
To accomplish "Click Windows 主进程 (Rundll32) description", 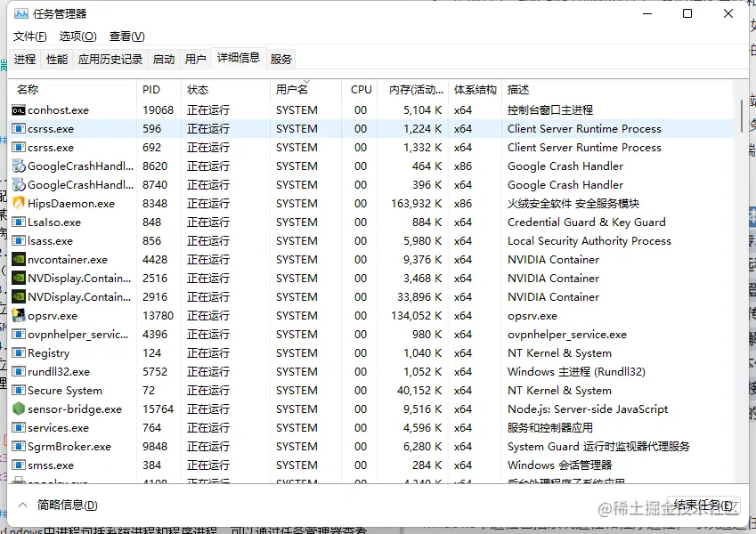I will [577, 372].
